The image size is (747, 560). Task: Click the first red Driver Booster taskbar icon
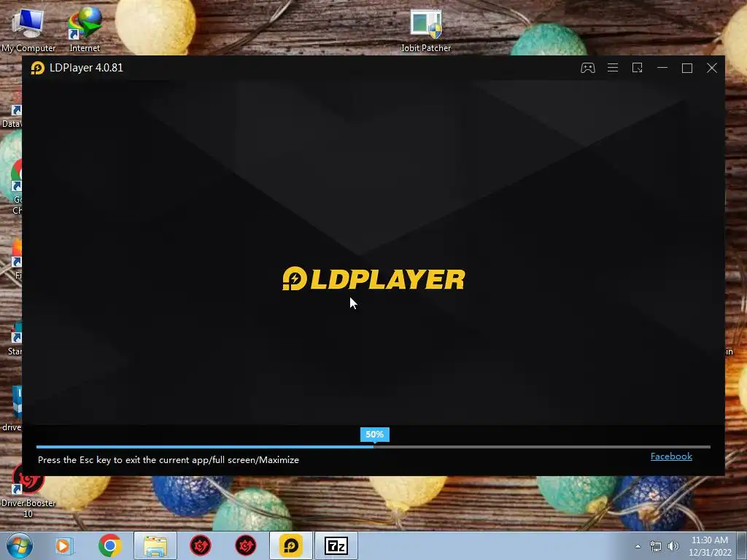(201, 545)
